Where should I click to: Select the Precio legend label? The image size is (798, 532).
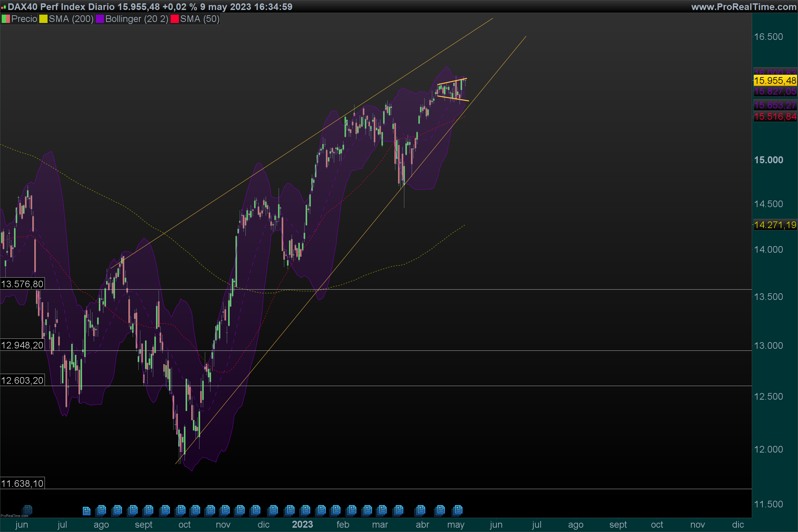(24, 19)
